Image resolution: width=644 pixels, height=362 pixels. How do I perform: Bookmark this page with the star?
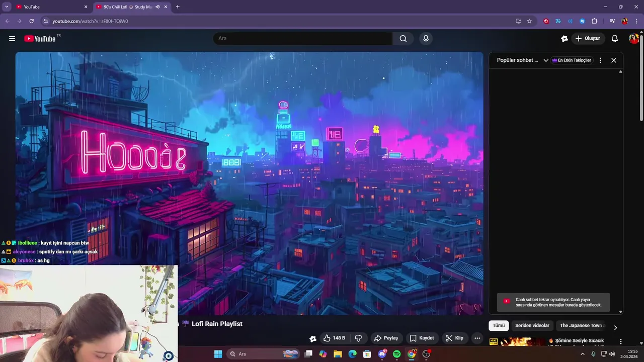(529, 21)
